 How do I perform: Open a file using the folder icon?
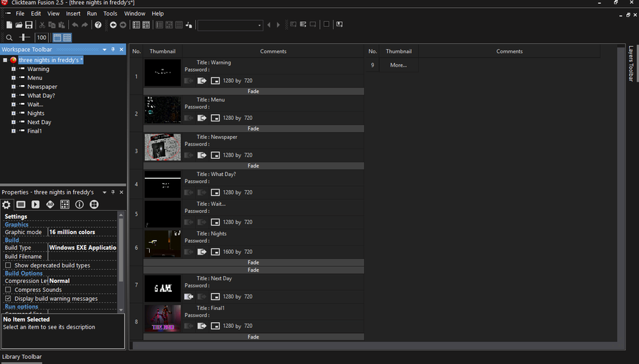[x=18, y=25]
